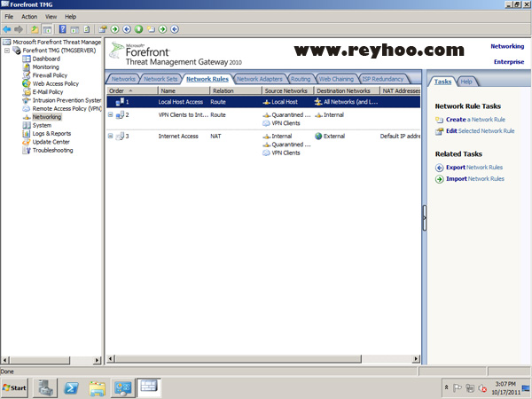Click left arrow of rules list scrollbar

(x=110, y=358)
